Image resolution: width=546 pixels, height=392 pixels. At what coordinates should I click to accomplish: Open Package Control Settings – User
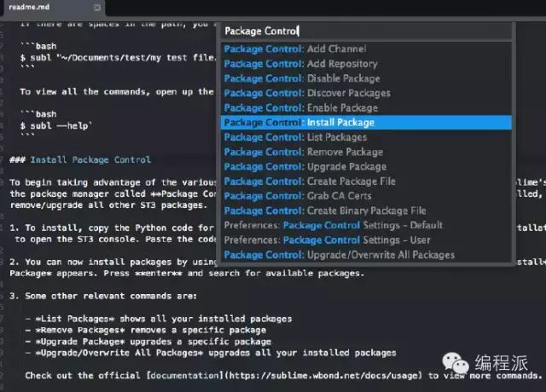point(366,240)
